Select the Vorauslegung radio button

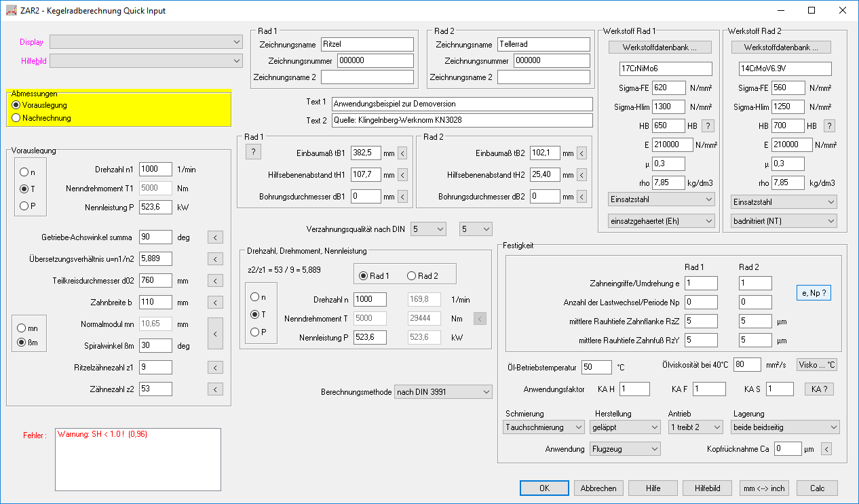coord(39,105)
